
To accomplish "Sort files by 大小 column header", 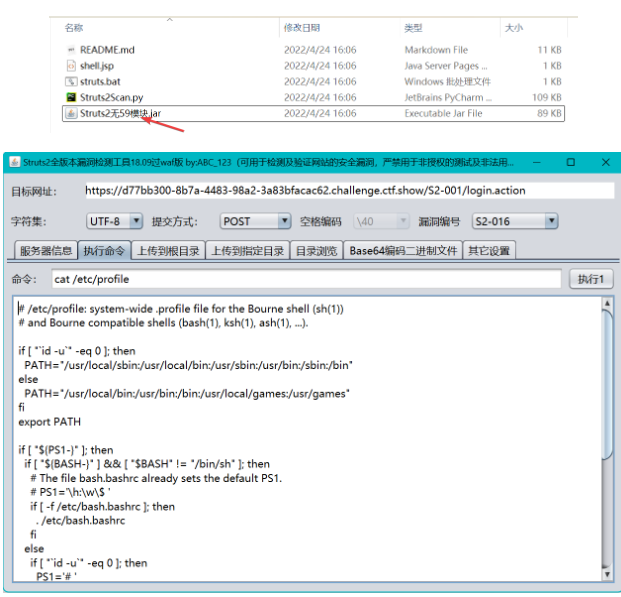I will click(514, 28).
